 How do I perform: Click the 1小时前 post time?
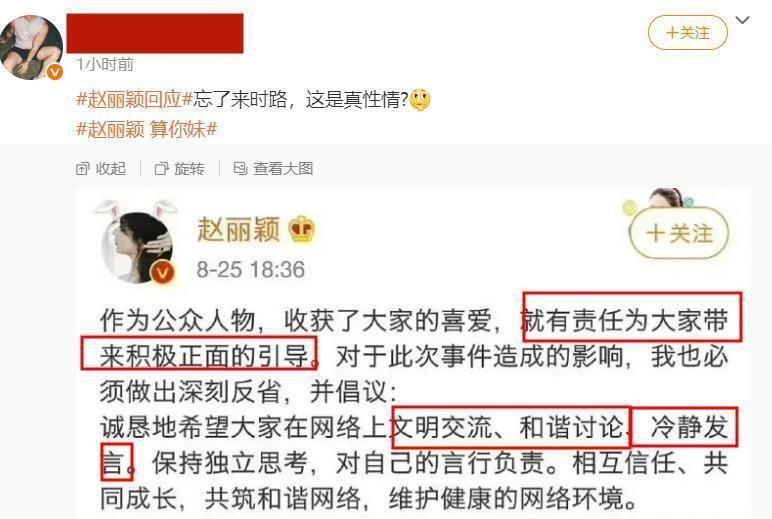[105, 64]
